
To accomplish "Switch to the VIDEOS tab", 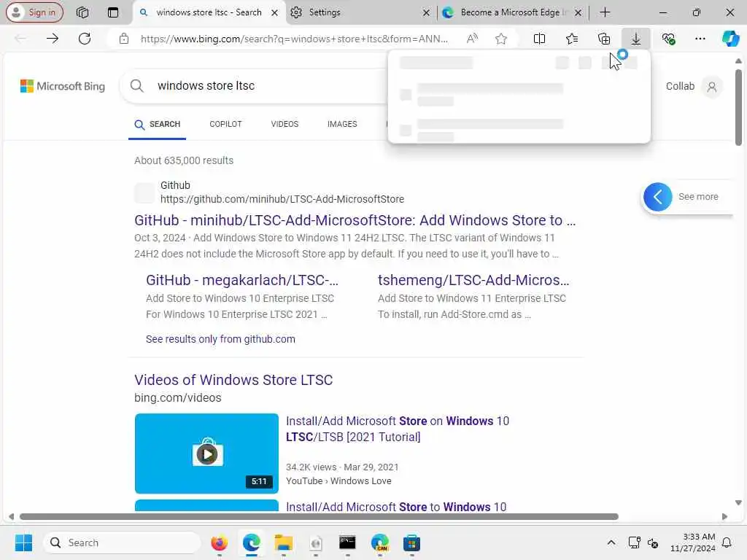I will (285, 124).
